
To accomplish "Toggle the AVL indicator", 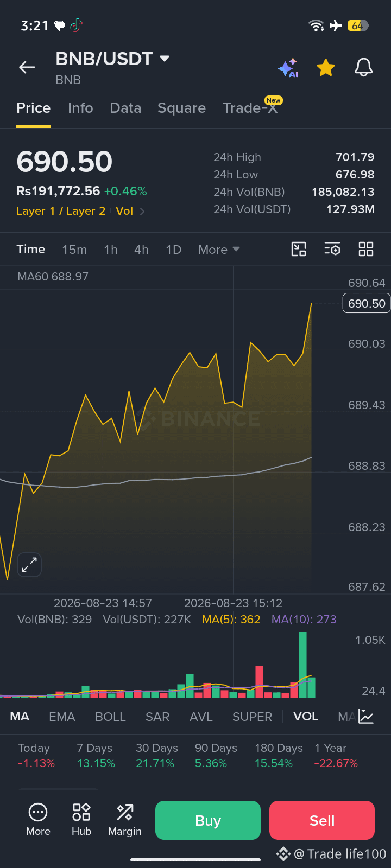I will pyautogui.click(x=201, y=717).
